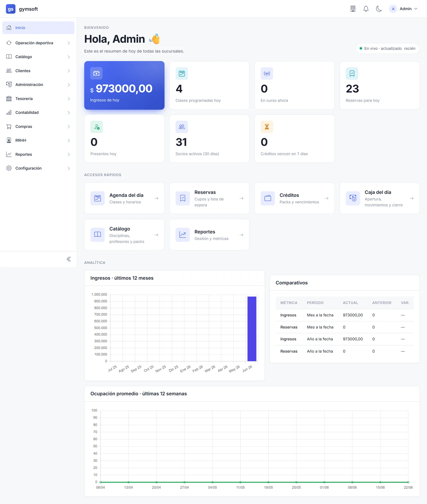The image size is (427, 504).
Task: Click the Jun 26 income bar
Action: (x=252, y=329)
